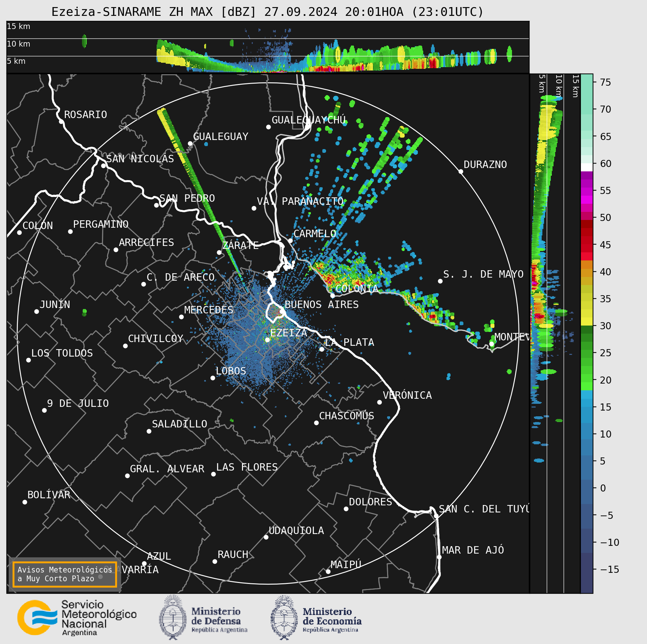Click the LOBOS city label
The image size is (647, 644).
point(231,371)
